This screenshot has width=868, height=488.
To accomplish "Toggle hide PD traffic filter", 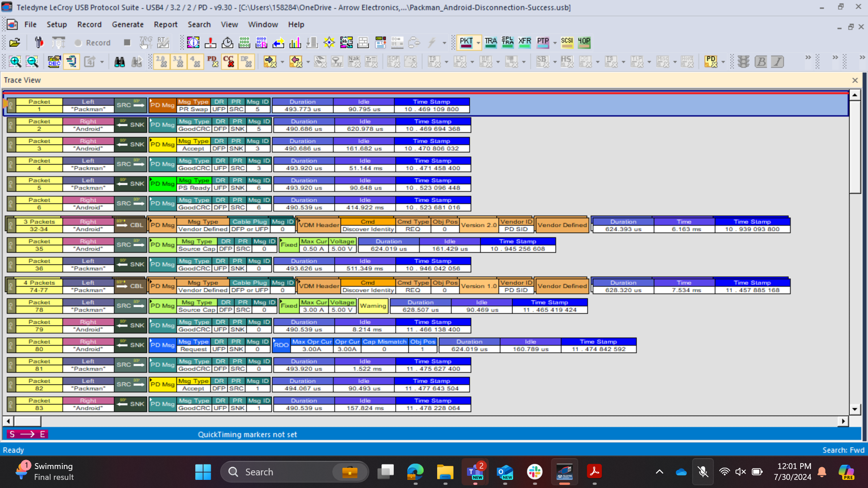I will (x=212, y=62).
